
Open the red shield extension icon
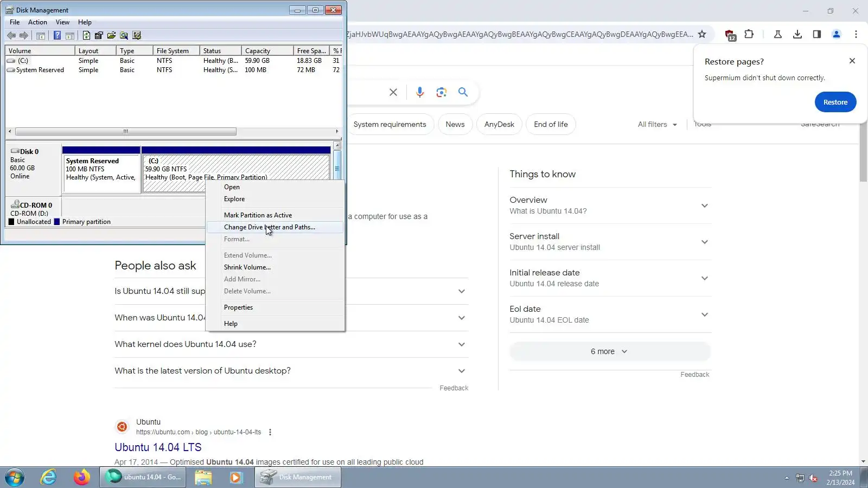click(730, 35)
